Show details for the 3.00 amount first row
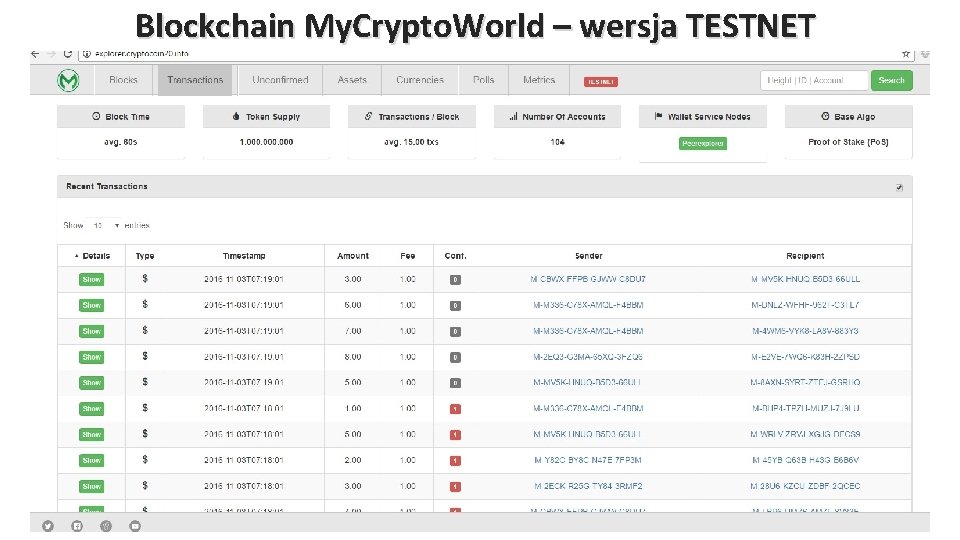Screen dimensions: 960x540 point(92,280)
